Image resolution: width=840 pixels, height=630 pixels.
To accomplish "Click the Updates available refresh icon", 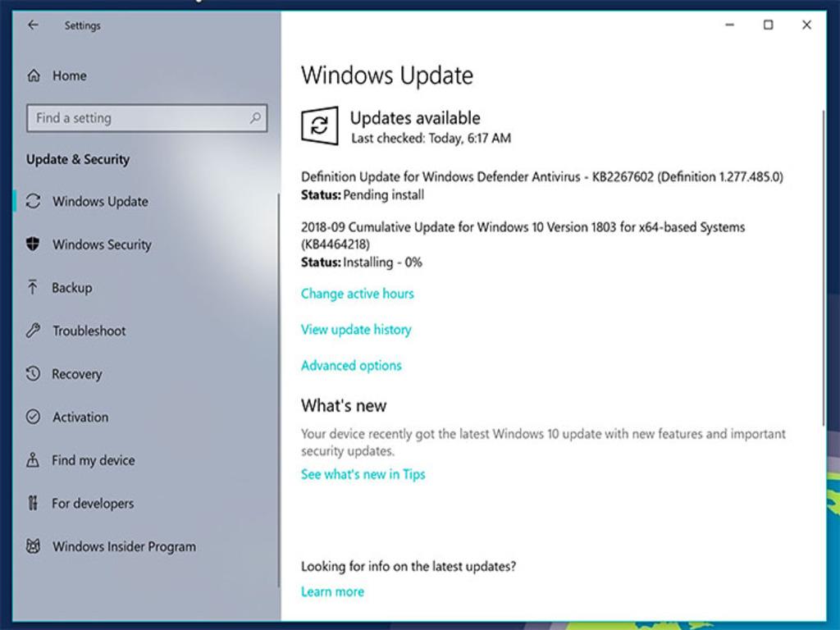I will coord(320,126).
